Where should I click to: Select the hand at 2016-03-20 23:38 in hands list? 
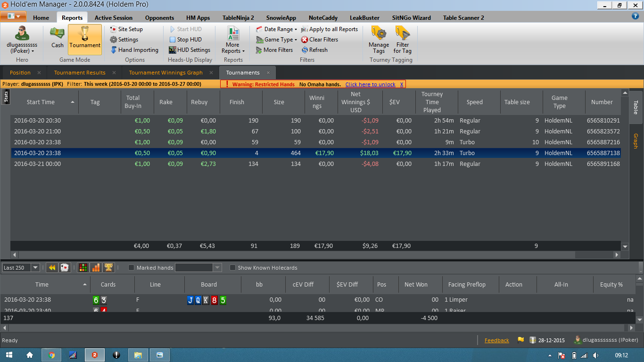click(x=319, y=300)
